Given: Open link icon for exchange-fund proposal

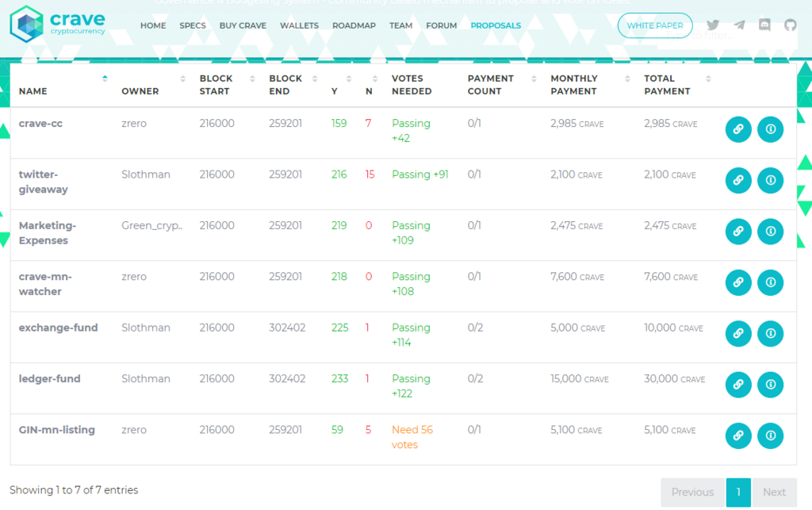Looking at the screenshot, I should click(738, 333).
